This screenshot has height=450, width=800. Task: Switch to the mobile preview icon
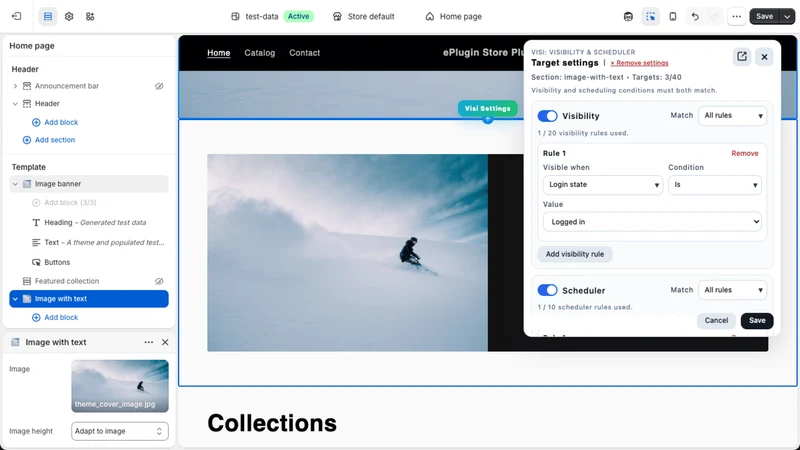coord(673,16)
